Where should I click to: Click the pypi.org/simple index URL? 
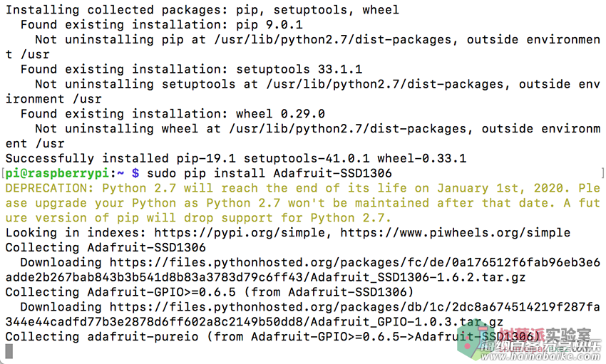241,233
